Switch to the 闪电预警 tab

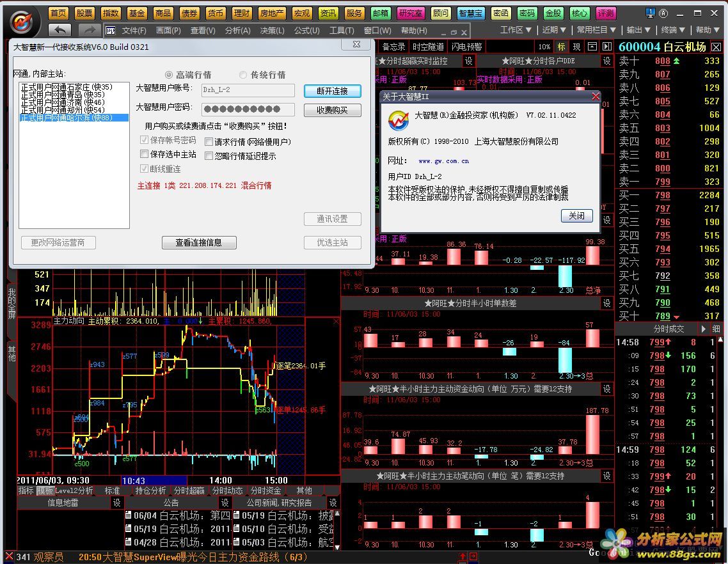pyautogui.click(x=467, y=47)
